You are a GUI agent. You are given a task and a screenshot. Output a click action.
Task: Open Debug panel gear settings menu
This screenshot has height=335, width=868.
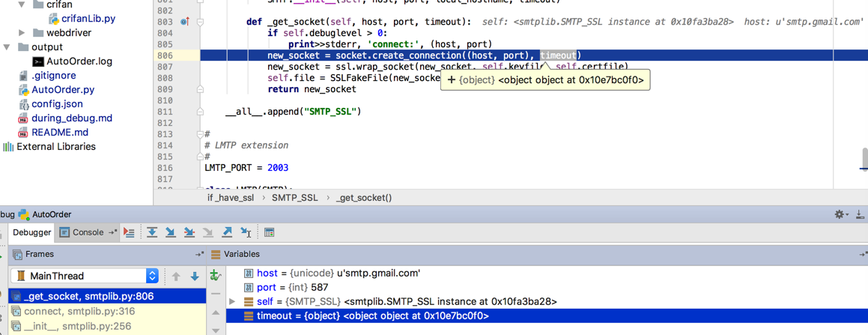click(841, 214)
